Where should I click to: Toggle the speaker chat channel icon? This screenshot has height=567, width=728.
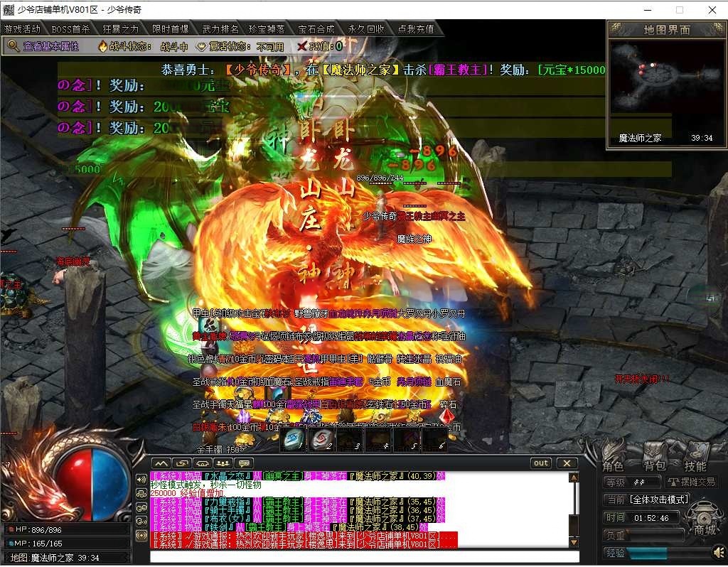(141, 480)
